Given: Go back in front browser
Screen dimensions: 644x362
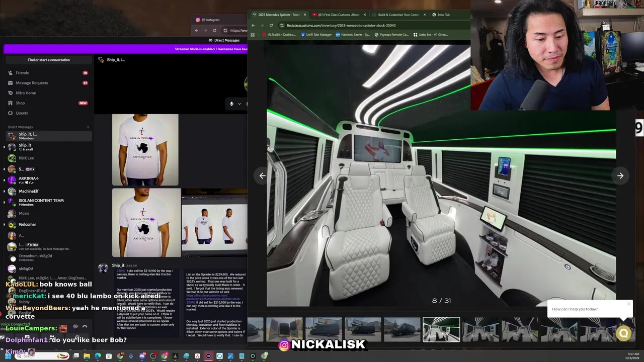Looking at the screenshot, I should pos(253,25).
